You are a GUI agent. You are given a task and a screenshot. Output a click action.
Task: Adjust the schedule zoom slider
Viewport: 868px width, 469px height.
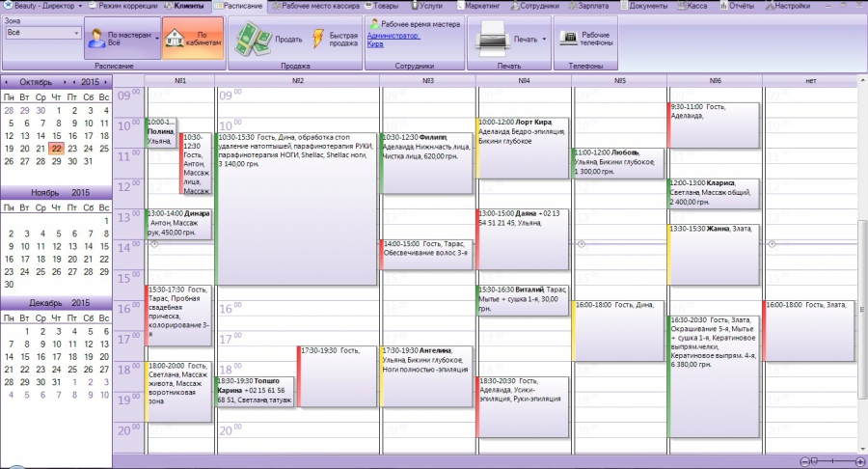click(x=814, y=461)
